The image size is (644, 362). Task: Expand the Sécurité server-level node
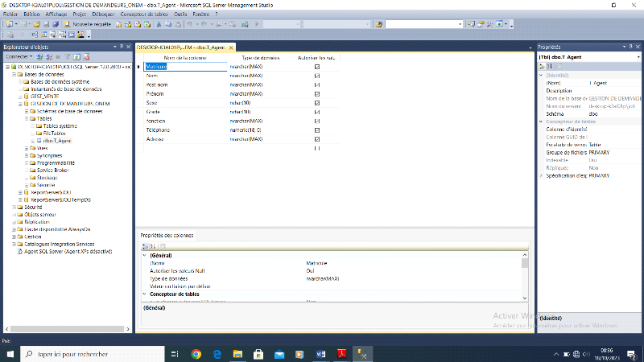[x=14, y=208]
